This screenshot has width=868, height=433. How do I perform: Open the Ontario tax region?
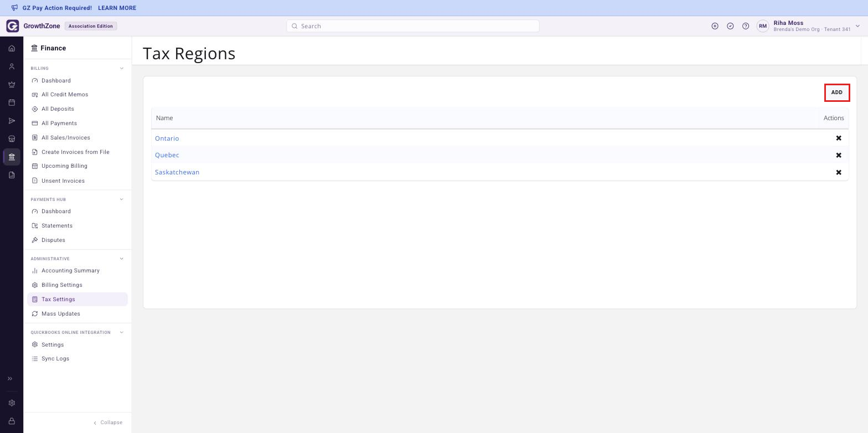pos(167,138)
